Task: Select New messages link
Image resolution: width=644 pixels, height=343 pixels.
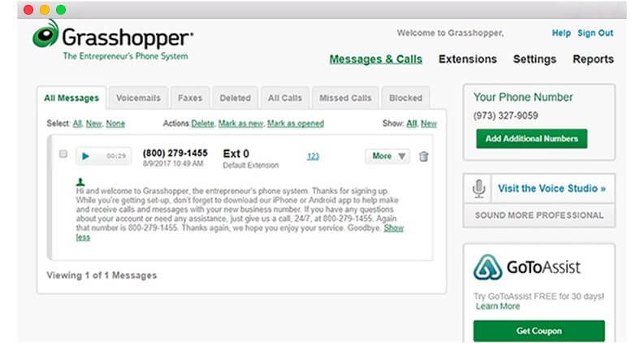Action: coord(93,124)
